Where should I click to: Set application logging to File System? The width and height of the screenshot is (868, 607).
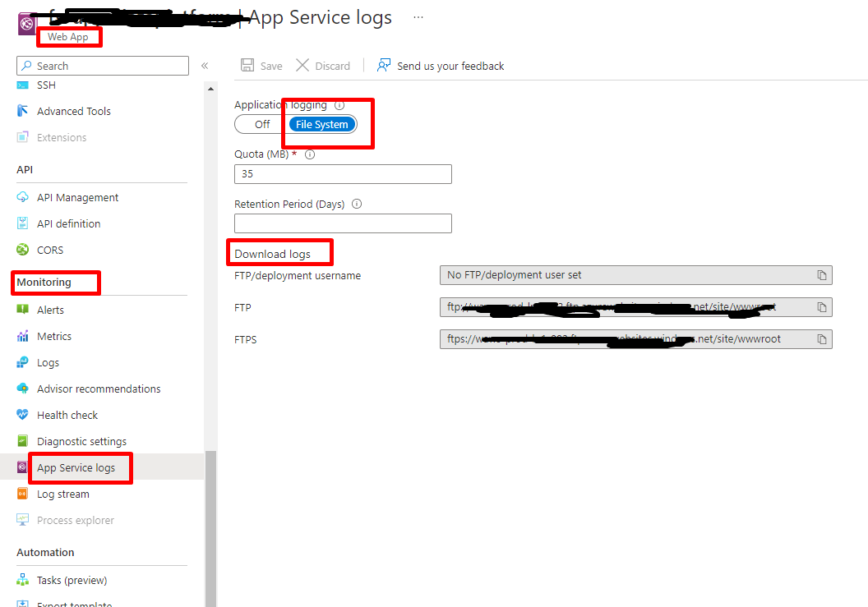[322, 125]
